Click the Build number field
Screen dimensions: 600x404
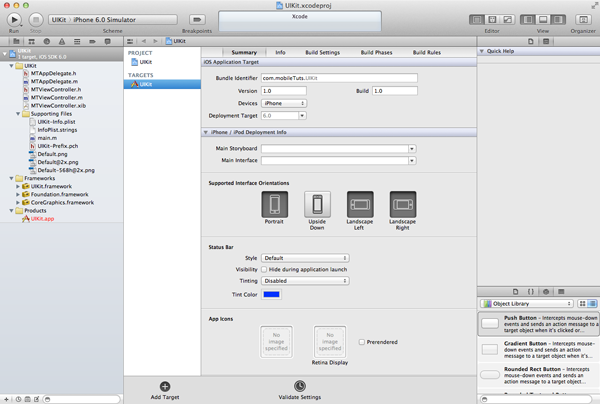click(x=395, y=91)
